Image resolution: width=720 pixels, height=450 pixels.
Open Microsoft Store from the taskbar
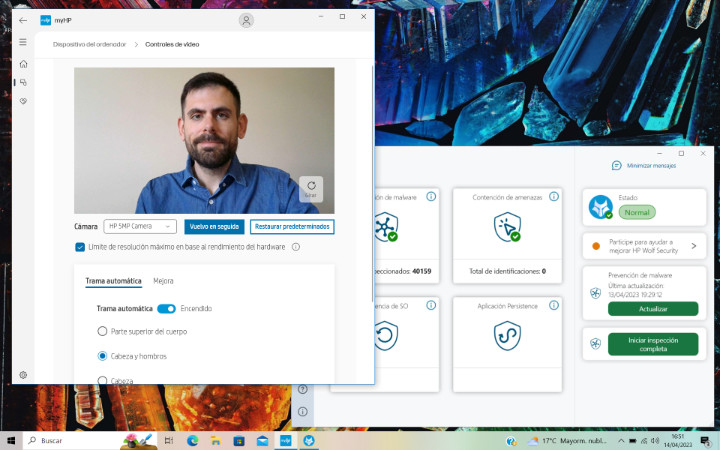click(x=239, y=441)
